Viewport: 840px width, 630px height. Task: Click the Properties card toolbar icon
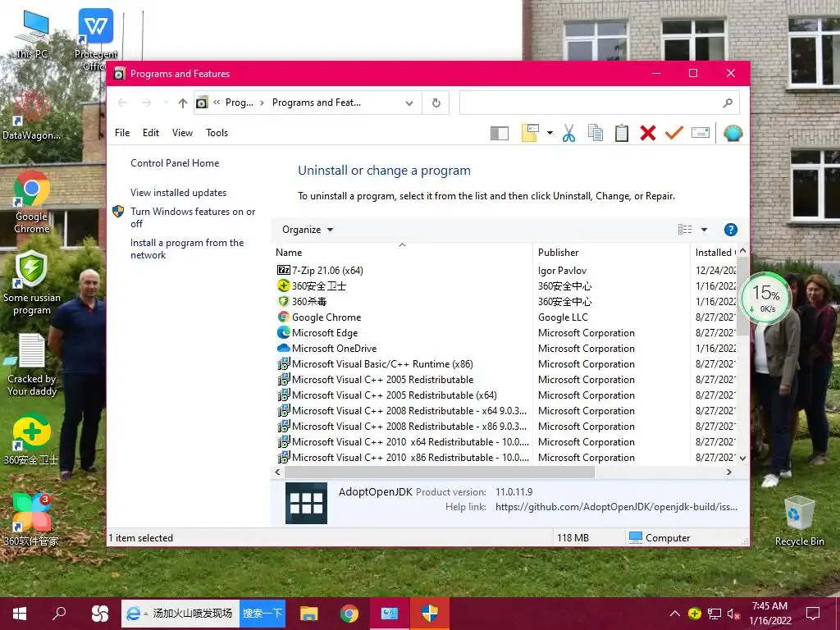tap(701, 133)
